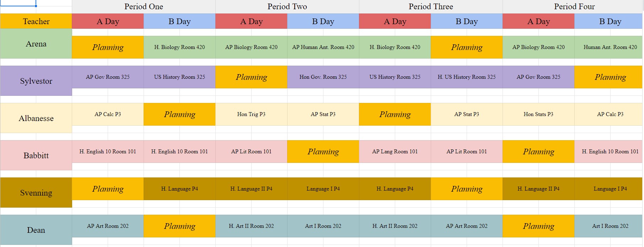Select the Period Two A Day header
The image size is (644, 247).
coord(251,21)
